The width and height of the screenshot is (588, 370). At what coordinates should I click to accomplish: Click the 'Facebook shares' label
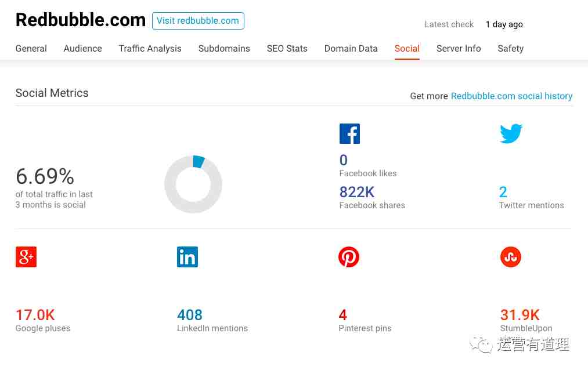(x=372, y=205)
